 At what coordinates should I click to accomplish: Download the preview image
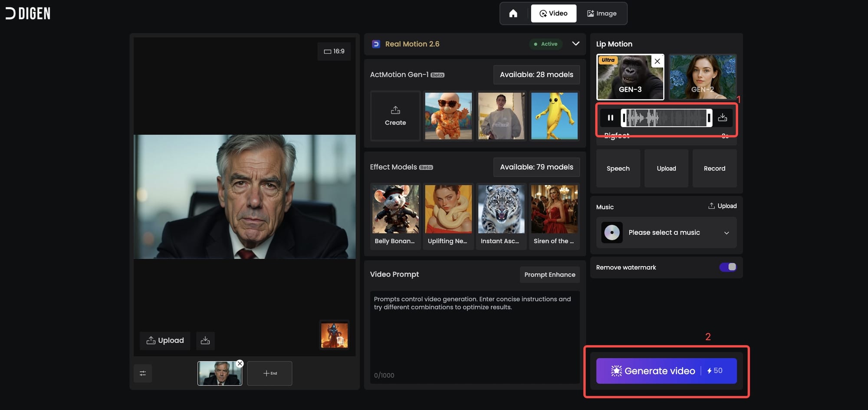(205, 341)
